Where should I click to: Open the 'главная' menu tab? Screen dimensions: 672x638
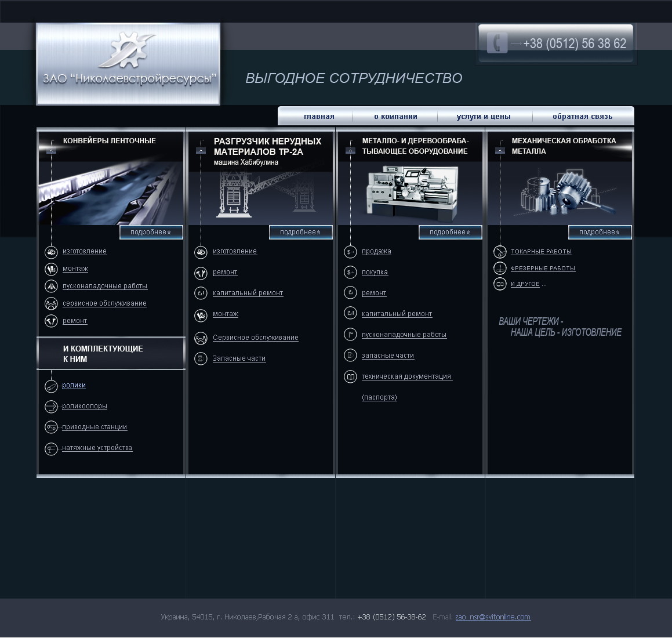pos(319,117)
